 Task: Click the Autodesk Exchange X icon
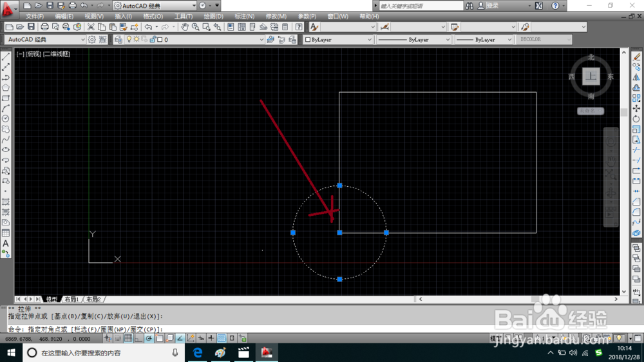point(539,6)
